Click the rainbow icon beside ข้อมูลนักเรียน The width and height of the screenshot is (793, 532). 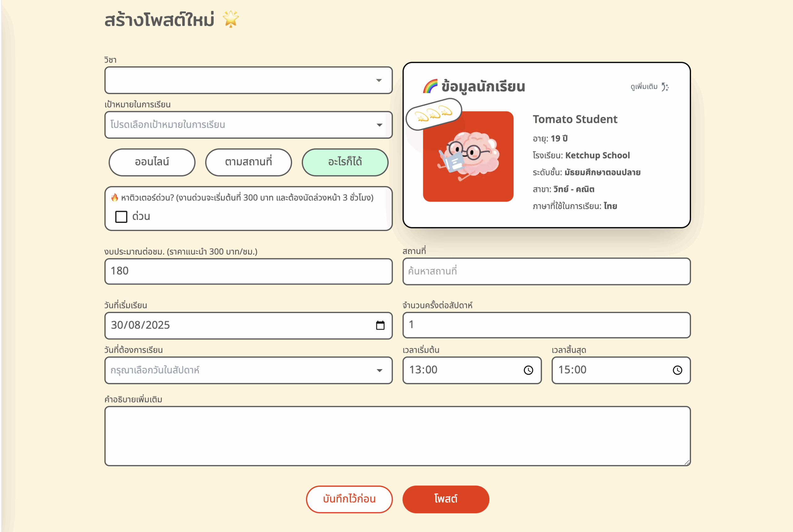pos(430,86)
